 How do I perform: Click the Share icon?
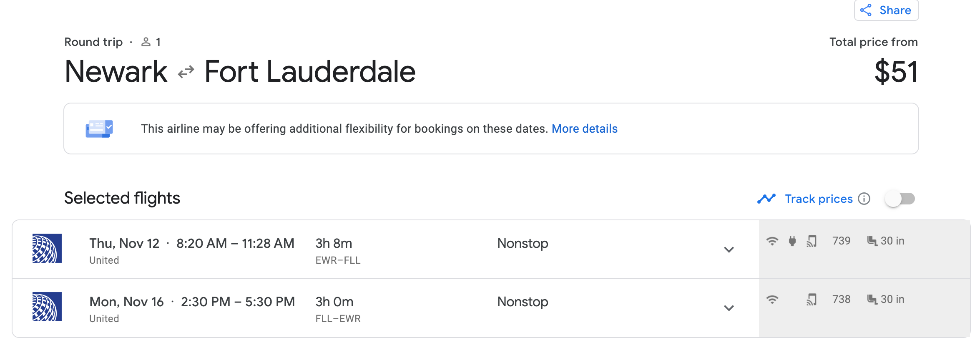click(866, 10)
